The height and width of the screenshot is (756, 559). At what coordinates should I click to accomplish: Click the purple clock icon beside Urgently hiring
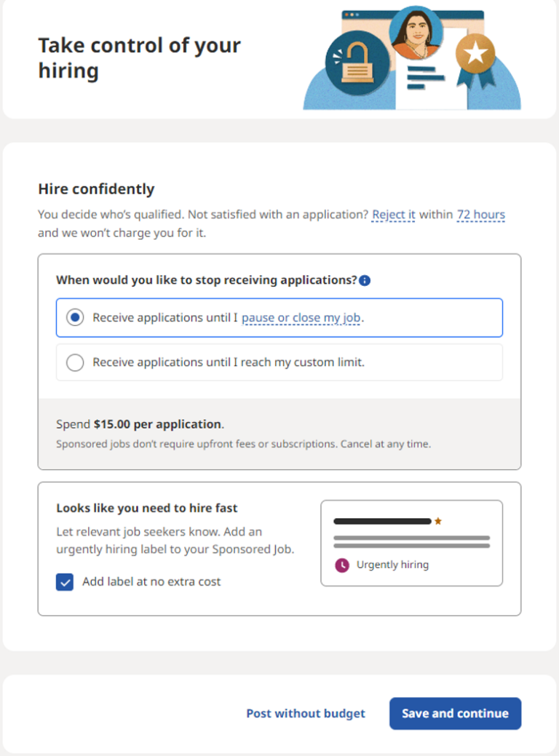point(341,565)
